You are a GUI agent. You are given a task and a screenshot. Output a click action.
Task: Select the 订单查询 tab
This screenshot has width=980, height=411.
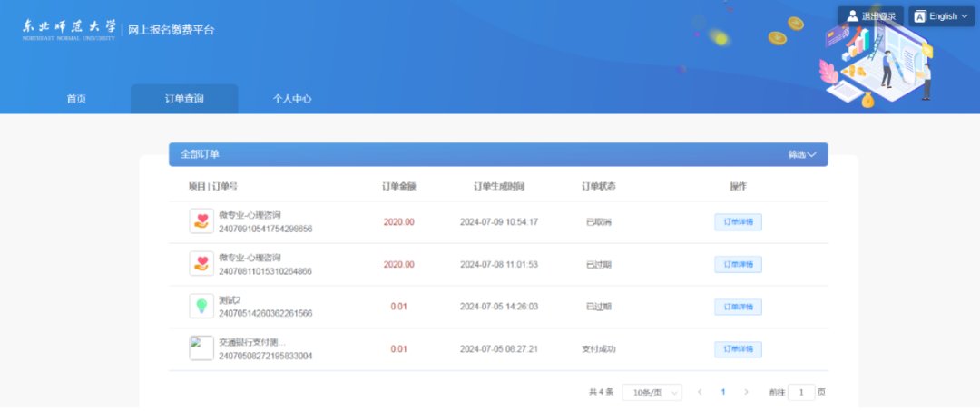point(184,99)
